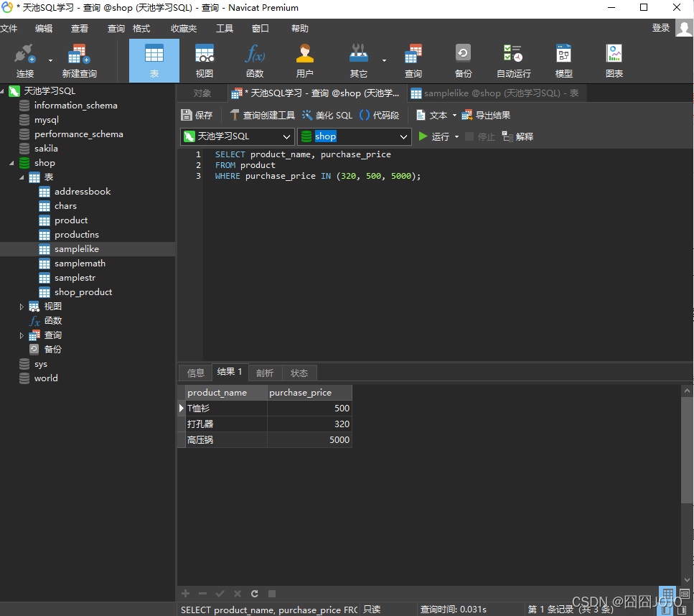The width and height of the screenshot is (694, 616).
Task: Select the world database
Action: [x=46, y=378]
